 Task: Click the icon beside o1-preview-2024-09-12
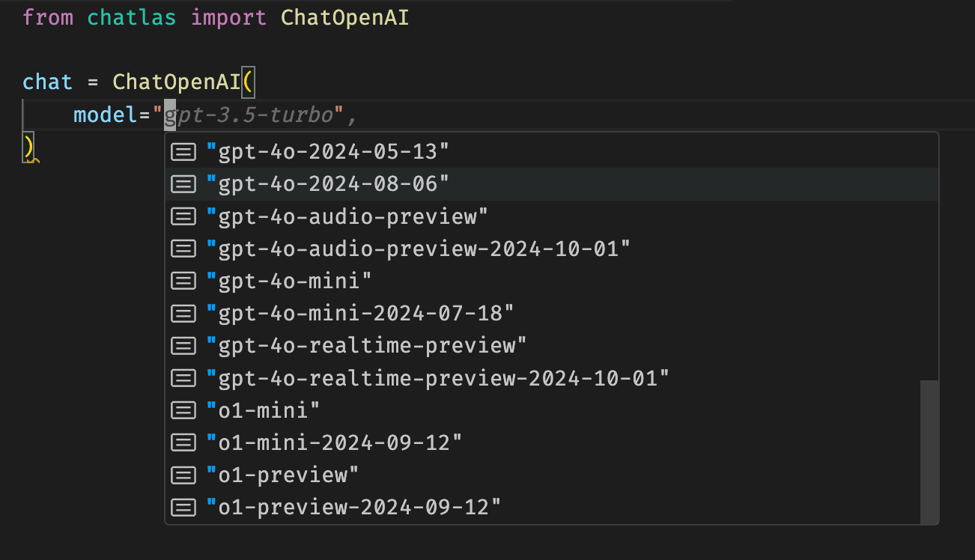tap(183, 507)
